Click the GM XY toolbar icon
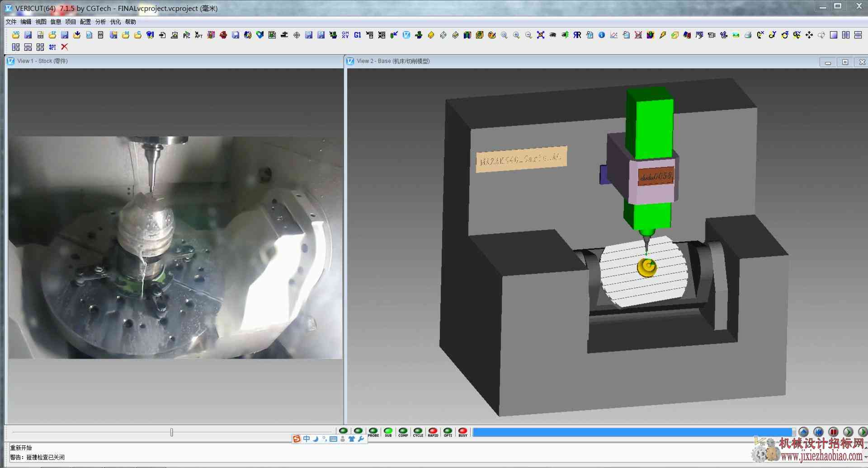Screen dimensions: 868x468 pos(345,35)
